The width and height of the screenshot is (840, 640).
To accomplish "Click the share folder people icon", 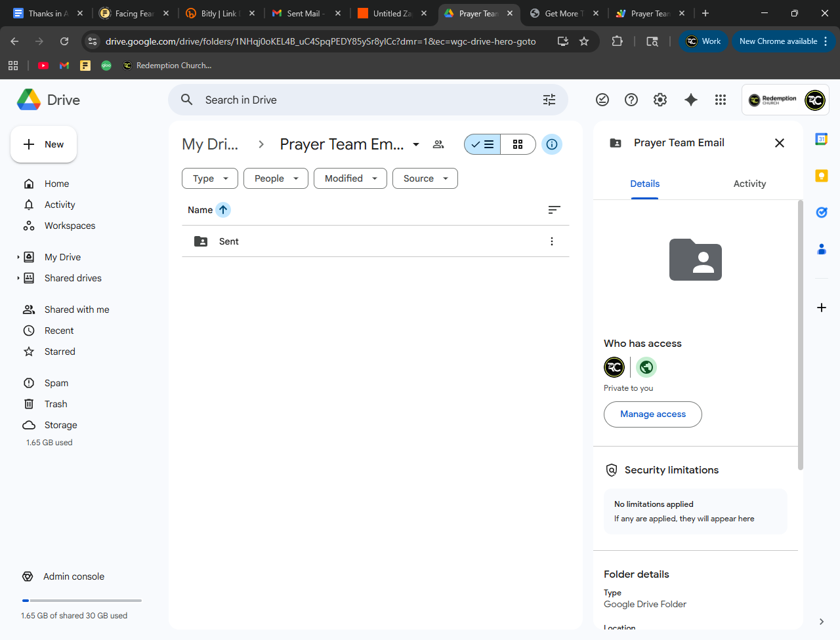I will 438,144.
